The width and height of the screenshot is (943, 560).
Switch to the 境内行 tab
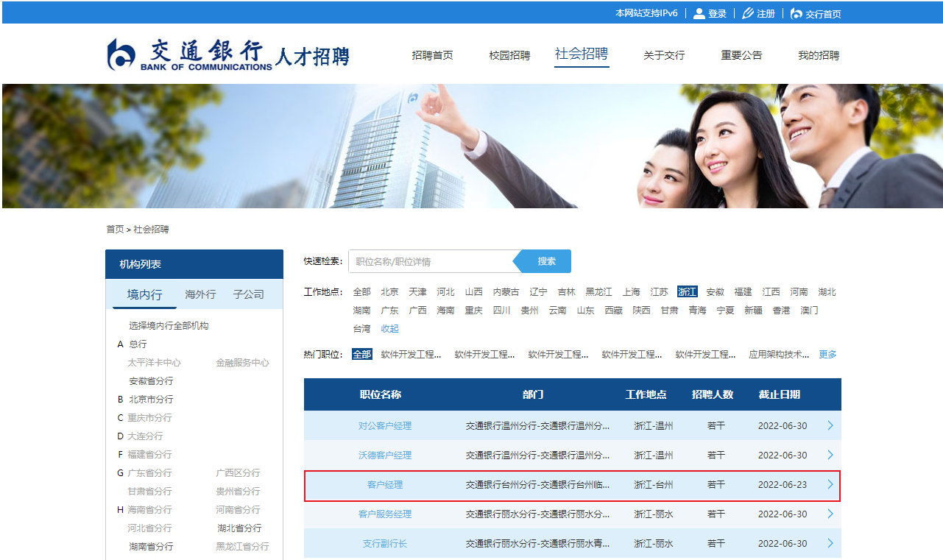[144, 294]
